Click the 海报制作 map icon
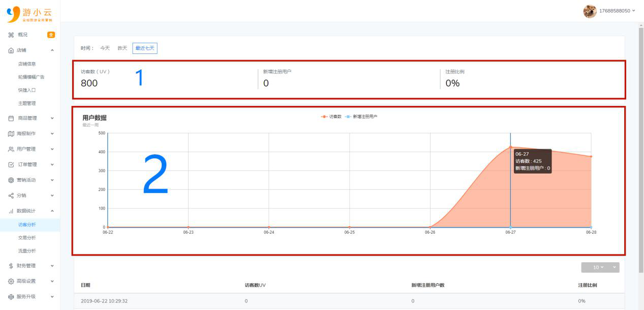Image resolution: width=644 pixels, height=310 pixels. pos(11,133)
